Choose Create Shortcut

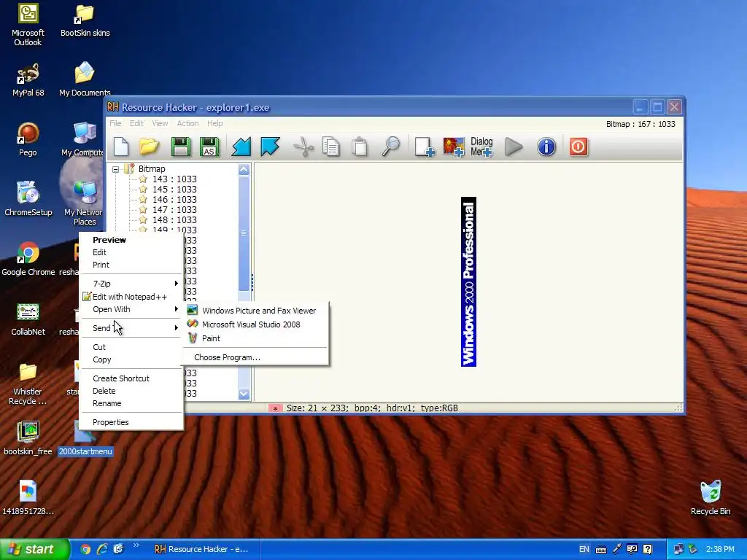[x=131, y=378]
